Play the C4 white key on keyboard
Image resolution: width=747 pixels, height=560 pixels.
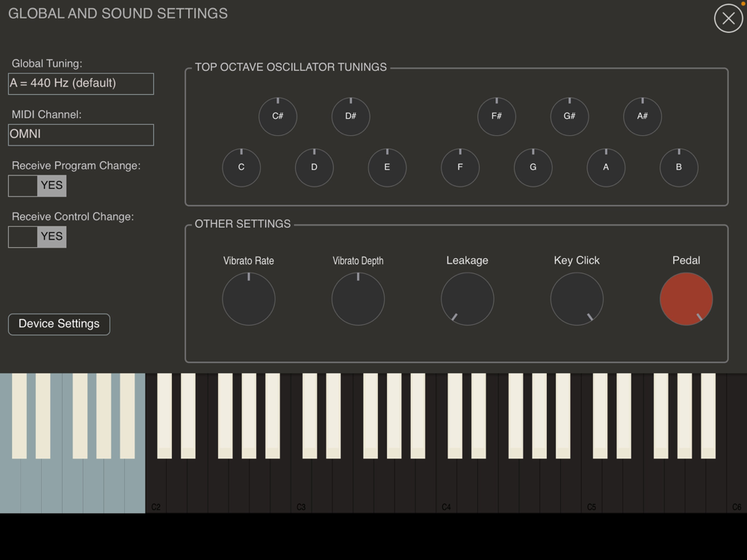click(x=447, y=486)
